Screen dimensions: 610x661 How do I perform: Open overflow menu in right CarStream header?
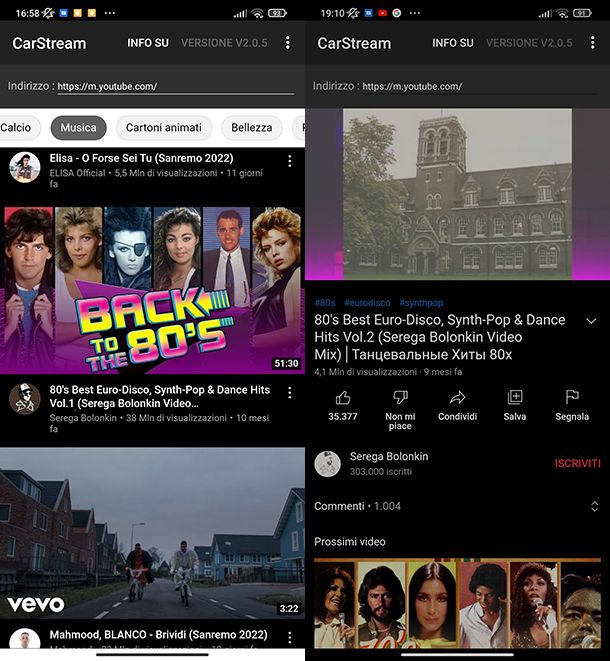[592, 43]
